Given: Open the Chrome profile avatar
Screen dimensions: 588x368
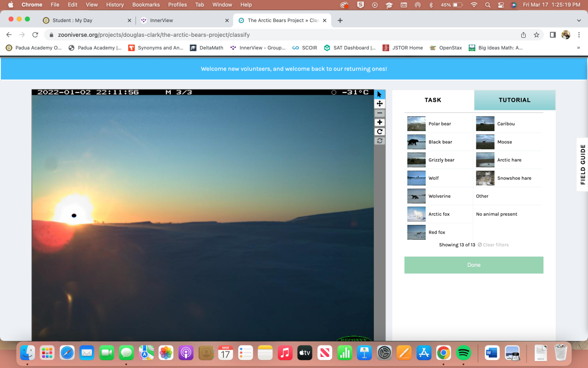Looking at the screenshot, I should coord(566,35).
